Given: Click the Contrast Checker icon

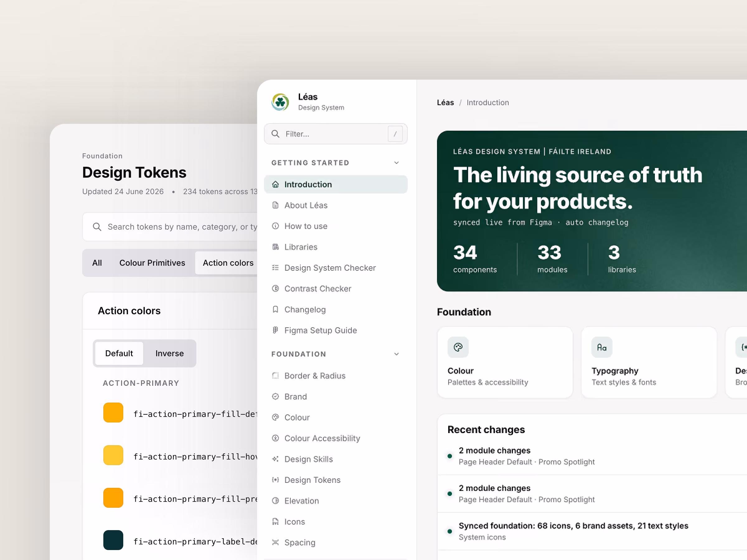Looking at the screenshot, I should [275, 289].
